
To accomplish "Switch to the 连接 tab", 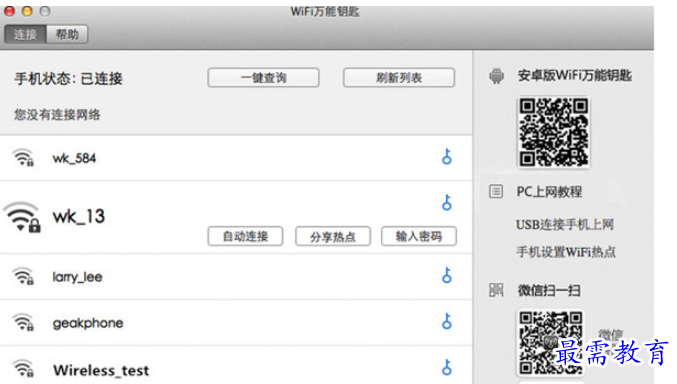I will 25,34.
